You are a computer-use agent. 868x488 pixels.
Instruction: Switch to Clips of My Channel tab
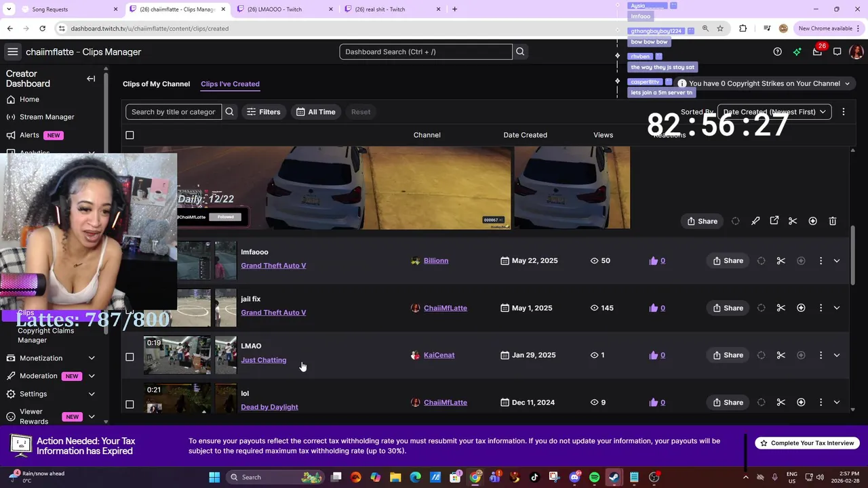[156, 84]
